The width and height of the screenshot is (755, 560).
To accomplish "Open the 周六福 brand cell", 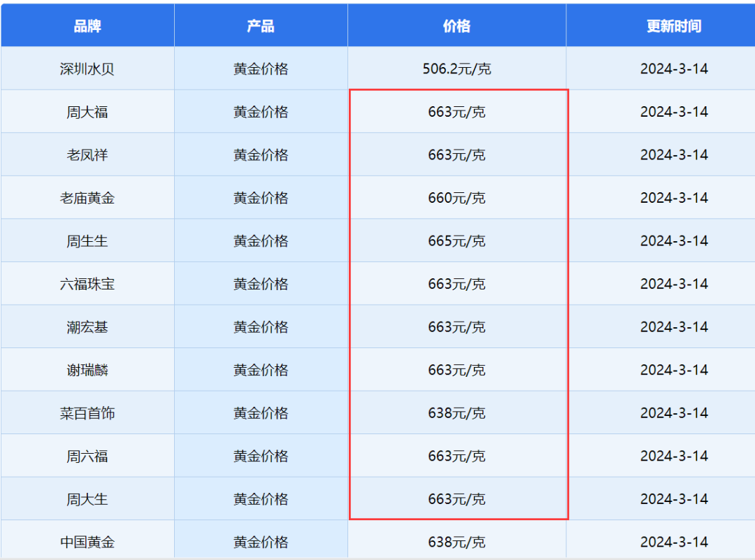I will tap(87, 457).
